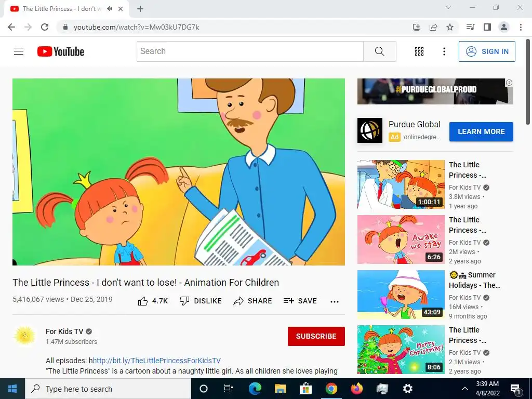Click the main video player
Viewport: 532px width, 399px height.
point(179,172)
